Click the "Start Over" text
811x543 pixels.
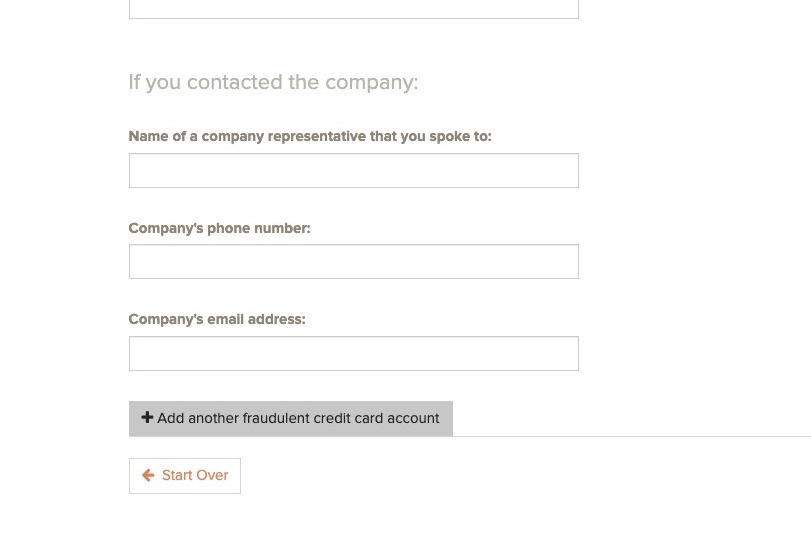195,476
